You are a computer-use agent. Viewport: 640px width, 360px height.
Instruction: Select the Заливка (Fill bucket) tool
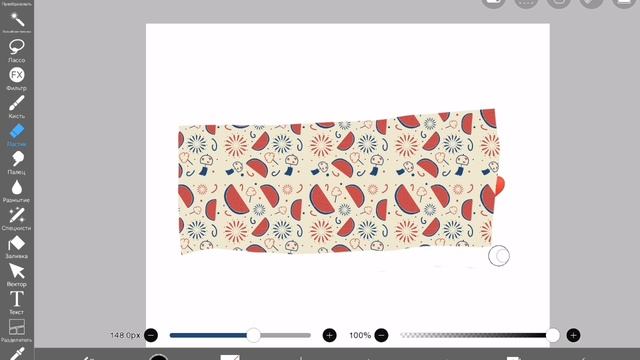click(17, 247)
